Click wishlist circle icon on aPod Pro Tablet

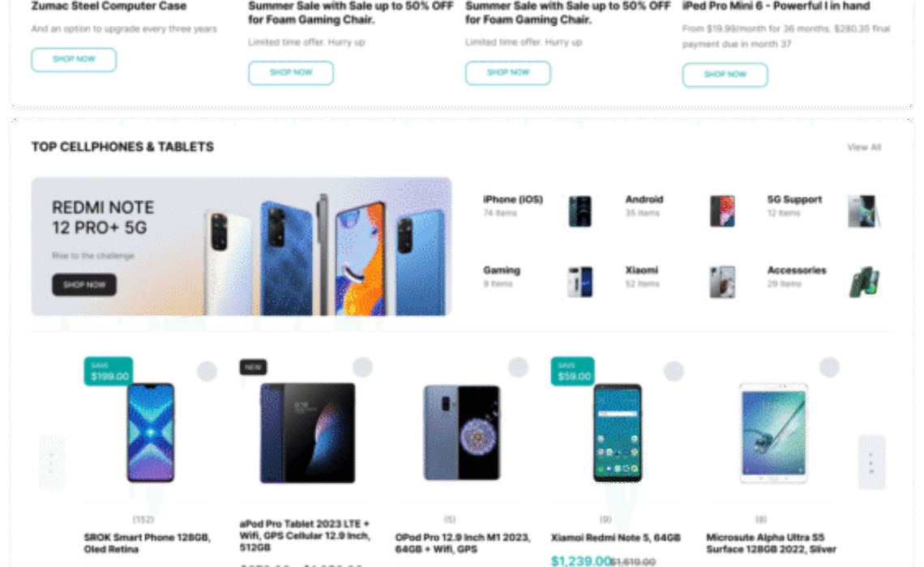point(362,367)
